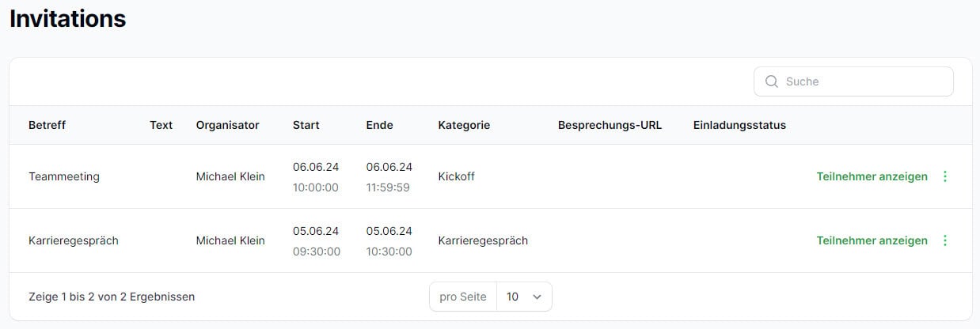Sort by the Kategorie column header

464,125
